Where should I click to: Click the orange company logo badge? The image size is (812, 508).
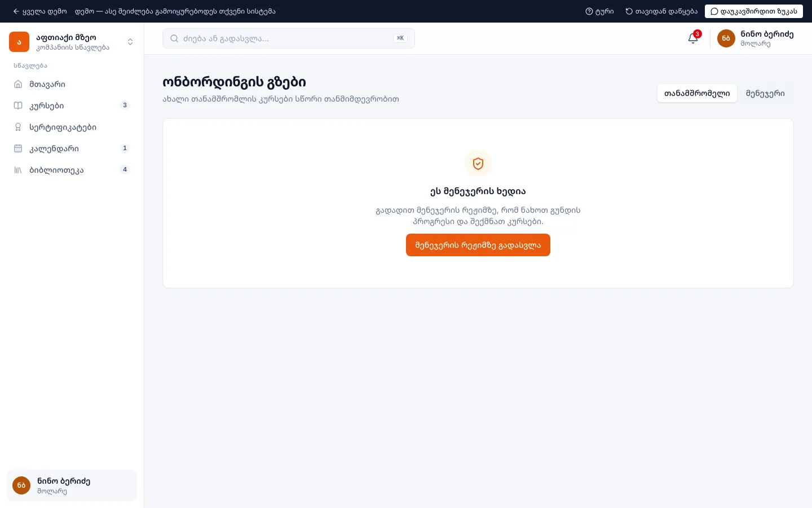point(19,42)
